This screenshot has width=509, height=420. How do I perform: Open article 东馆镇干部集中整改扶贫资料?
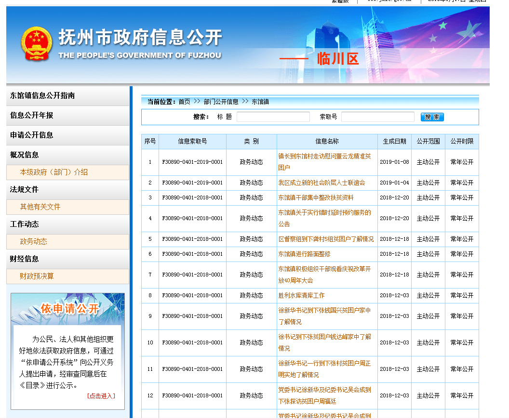(316, 197)
